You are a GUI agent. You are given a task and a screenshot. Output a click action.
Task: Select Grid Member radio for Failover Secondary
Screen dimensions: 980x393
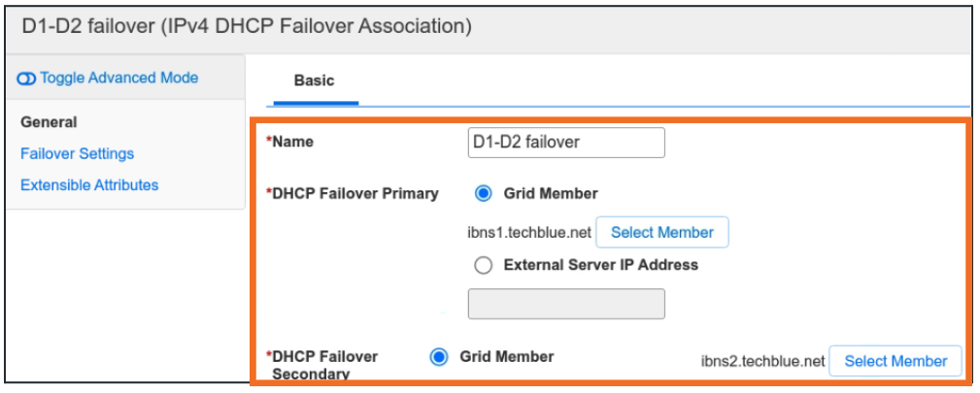tap(439, 357)
